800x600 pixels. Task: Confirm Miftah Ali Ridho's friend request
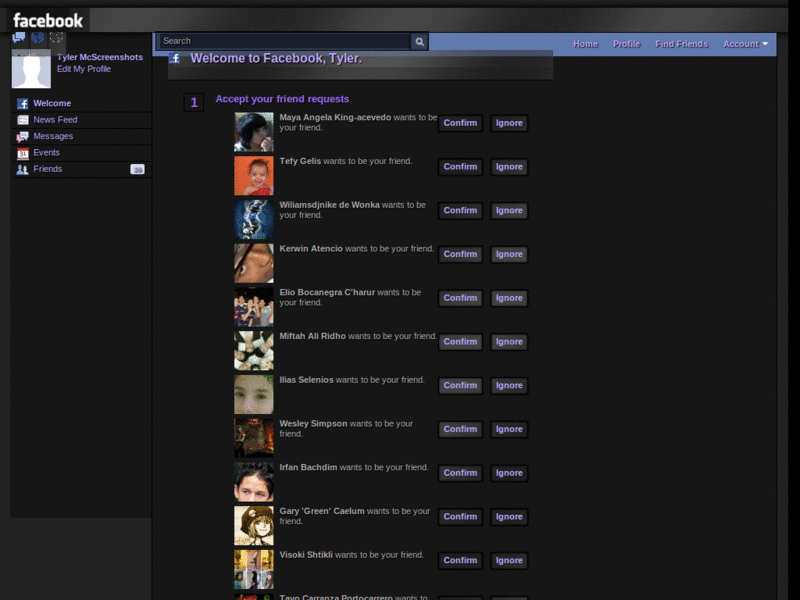[460, 342]
